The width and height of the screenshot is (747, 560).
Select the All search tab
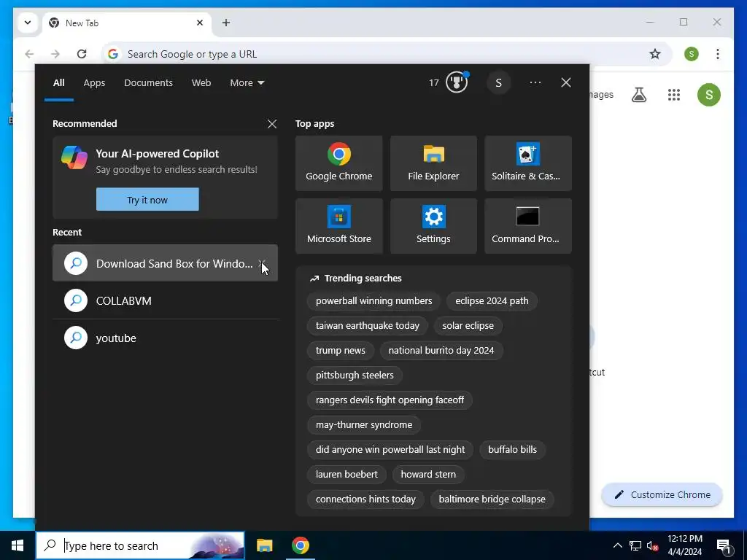(58, 83)
